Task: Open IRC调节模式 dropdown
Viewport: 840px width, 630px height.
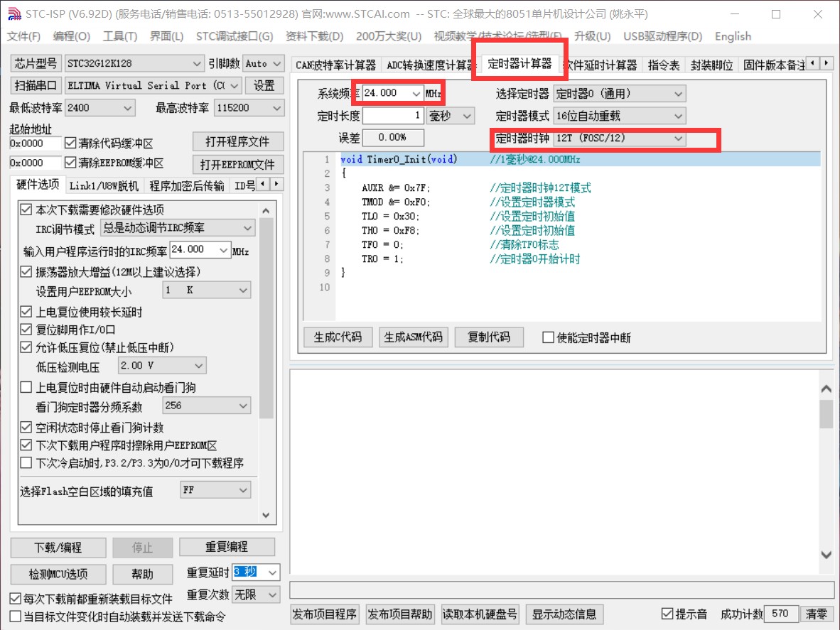Action: pos(178,228)
